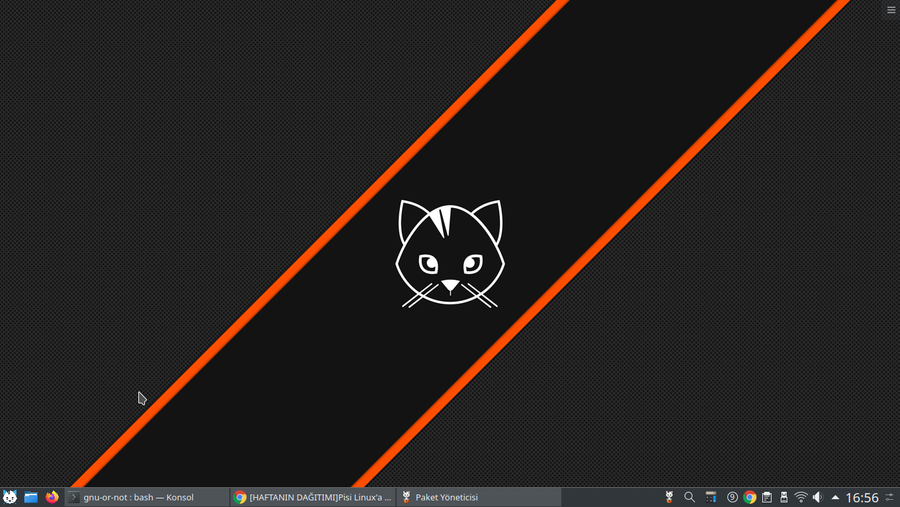Open the Wi-Fi network tray icon

coord(801,497)
